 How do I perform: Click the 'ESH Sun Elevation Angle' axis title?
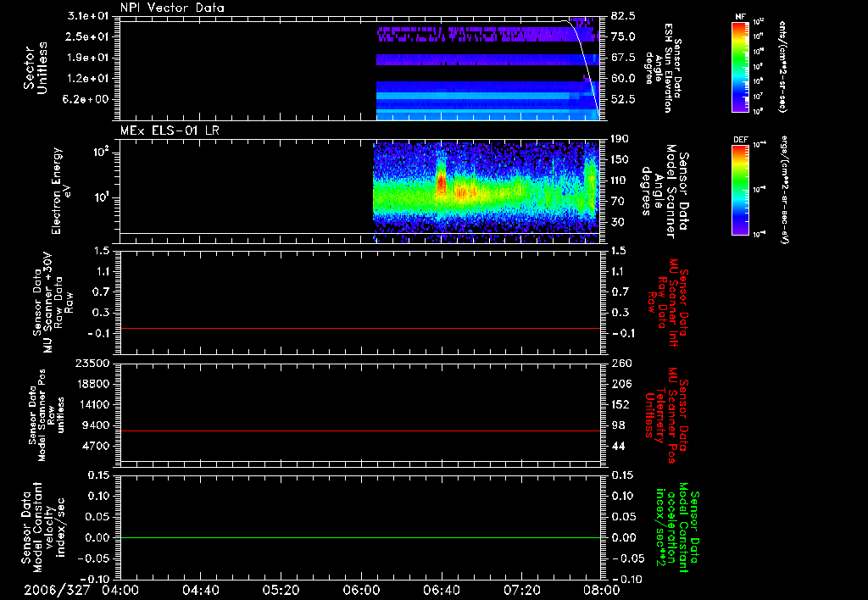[659, 68]
